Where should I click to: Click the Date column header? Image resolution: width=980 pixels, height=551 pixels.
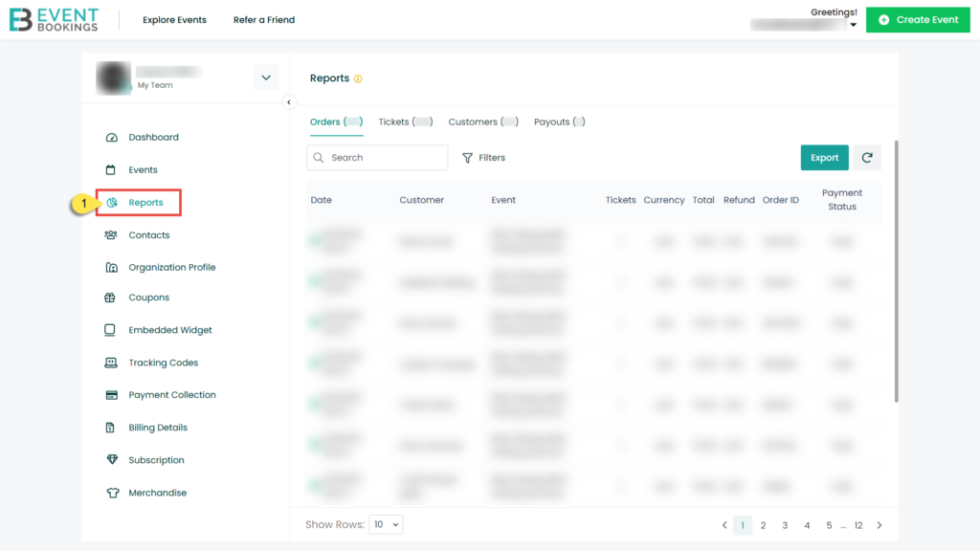(322, 200)
